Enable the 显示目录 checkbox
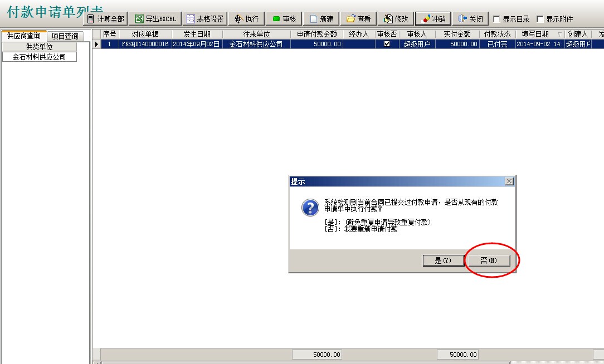 [497, 19]
